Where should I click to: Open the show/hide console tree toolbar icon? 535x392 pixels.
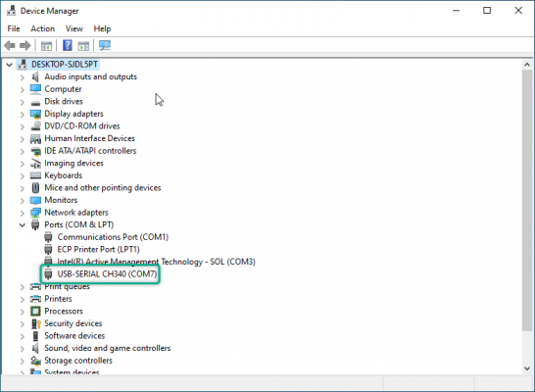pos(46,45)
